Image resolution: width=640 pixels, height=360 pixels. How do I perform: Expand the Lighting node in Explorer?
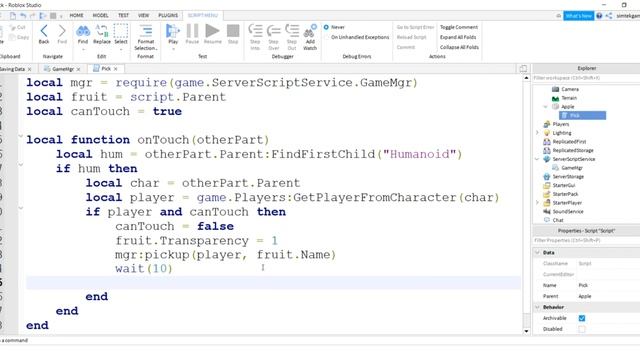tap(537, 133)
